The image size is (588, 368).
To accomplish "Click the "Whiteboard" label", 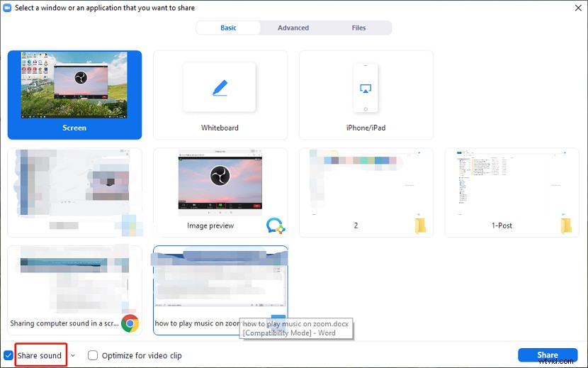I will (220, 128).
